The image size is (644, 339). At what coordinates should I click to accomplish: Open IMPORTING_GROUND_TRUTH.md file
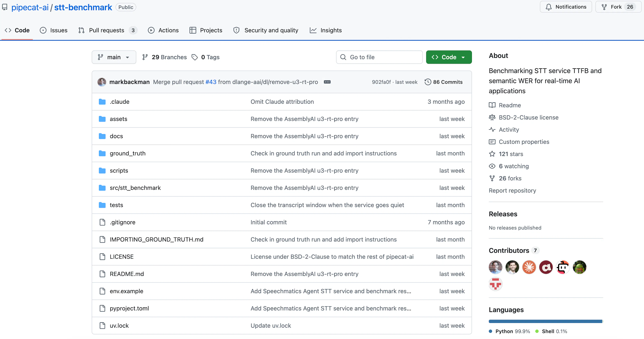[156, 239]
